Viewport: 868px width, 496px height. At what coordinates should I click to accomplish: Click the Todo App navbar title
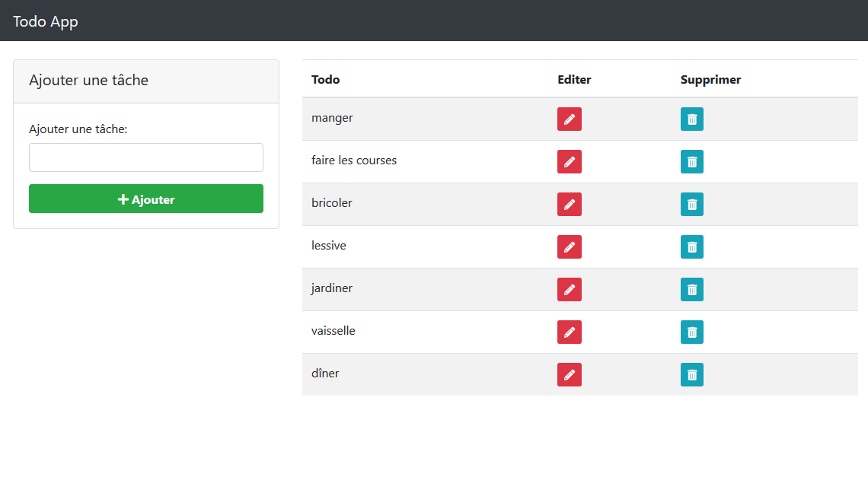coord(46,21)
